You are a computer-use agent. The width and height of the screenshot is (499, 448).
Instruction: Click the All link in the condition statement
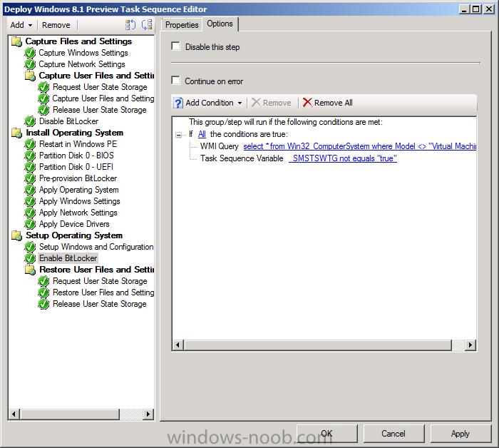[x=202, y=134]
